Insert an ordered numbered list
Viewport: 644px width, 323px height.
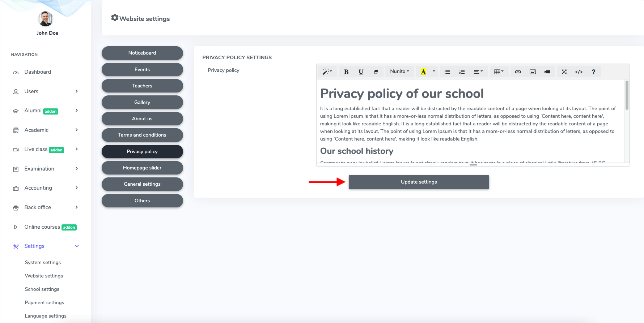click(462, 72)
